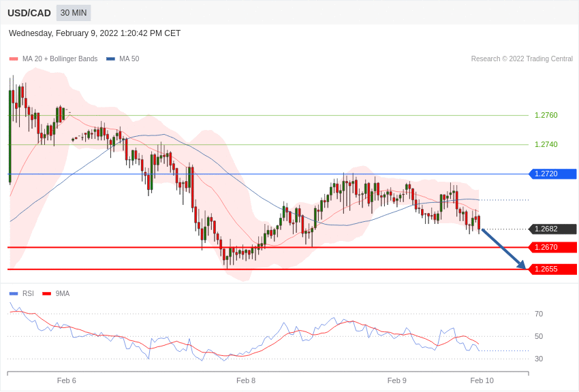Click the 'Feb 9' date axis label
Screen dimensions: 579x392
click(397, 380)
